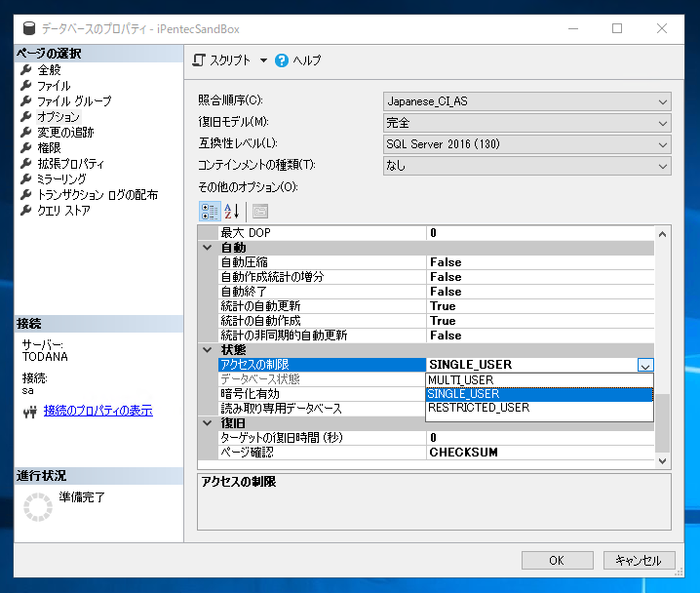The height and width of the screenshot is (593, 700).
Task: Open the 互換性レベル combo box
Action: click(526, 144)
